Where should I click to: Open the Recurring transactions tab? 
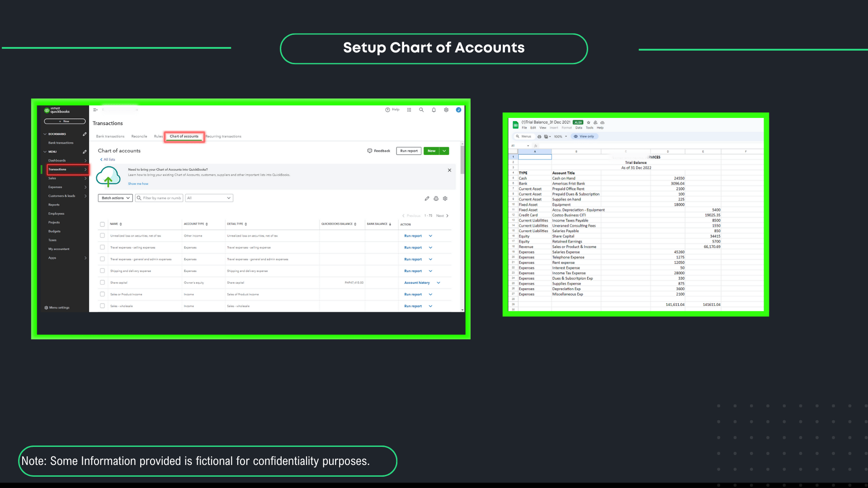coord(223,136)
